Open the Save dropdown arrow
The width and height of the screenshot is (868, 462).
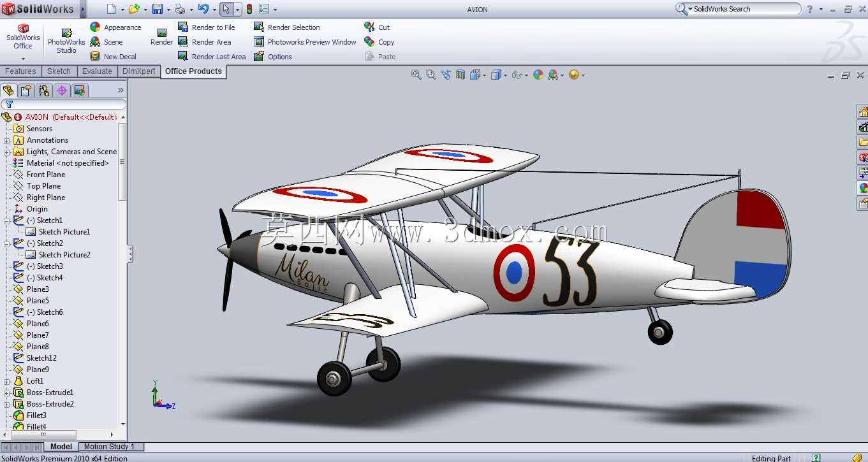170,10
